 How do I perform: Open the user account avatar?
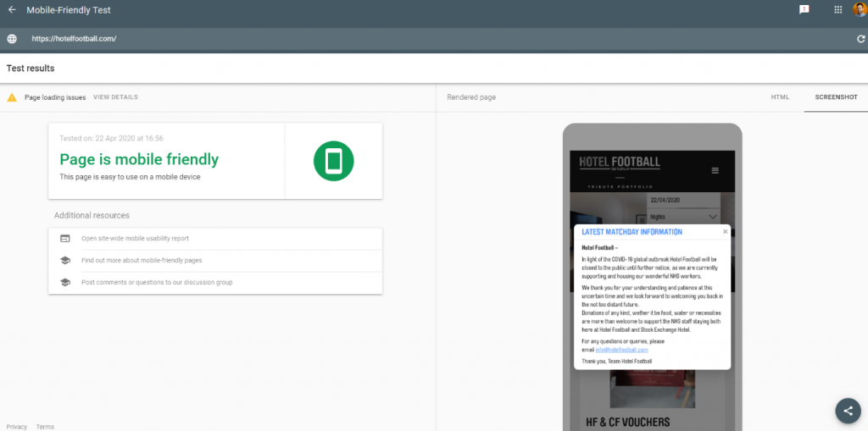point(860,10)
